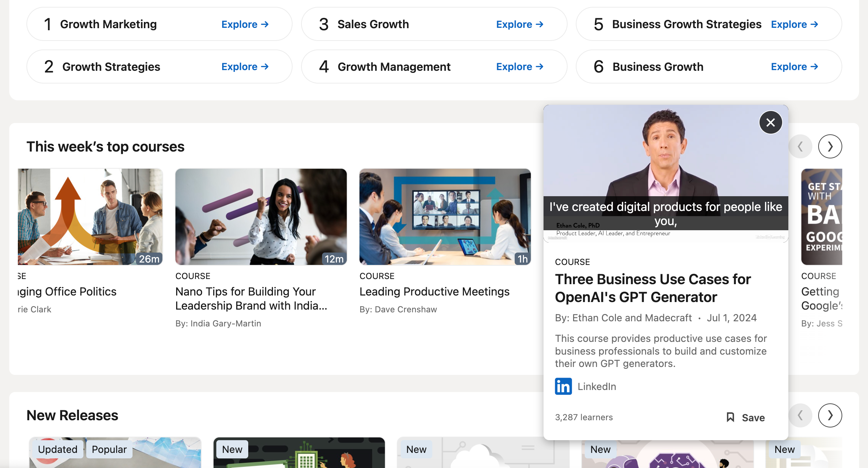
Task: Click next arrow in New Releases
Action: (x=830, y=415)
